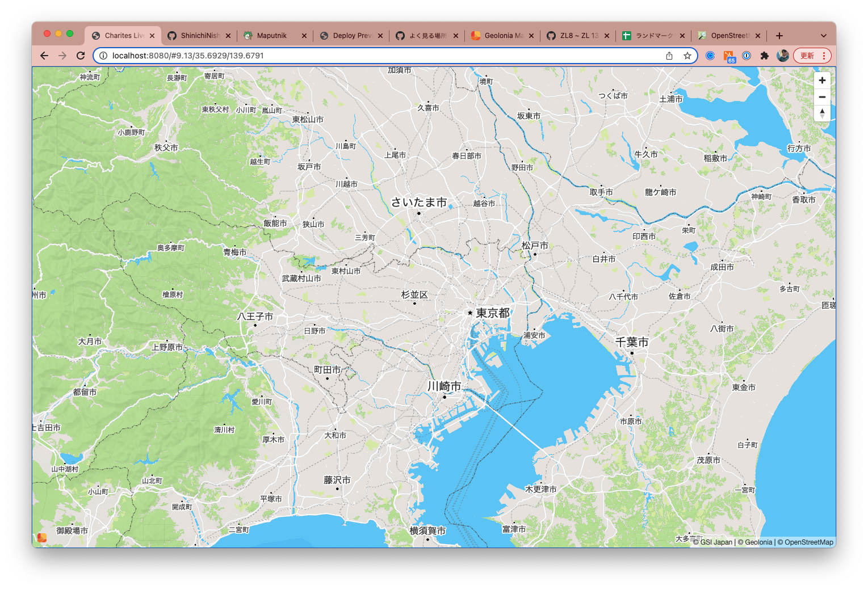Open the Chrome three-dot menu
Image resolution: width=868 pixels, height=590 pixels.
tap(825, 56)
